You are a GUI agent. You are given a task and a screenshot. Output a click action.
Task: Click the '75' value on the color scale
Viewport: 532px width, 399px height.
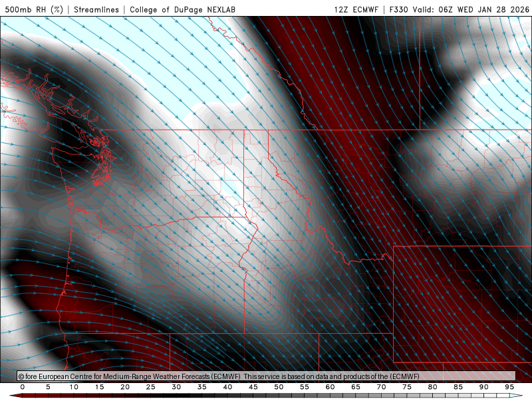click(x=407, y=387)
